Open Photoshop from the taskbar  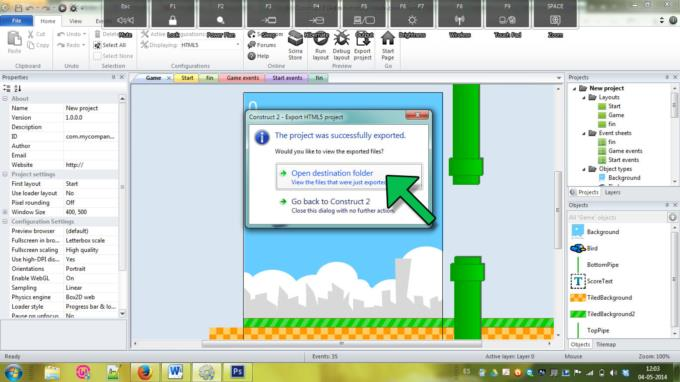[237, 372]
